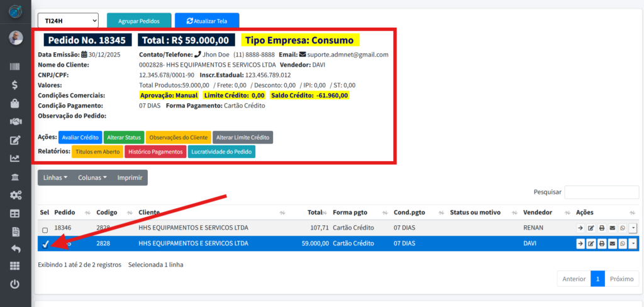Click in the Pesquisar search field

click(x=602, y=193)
